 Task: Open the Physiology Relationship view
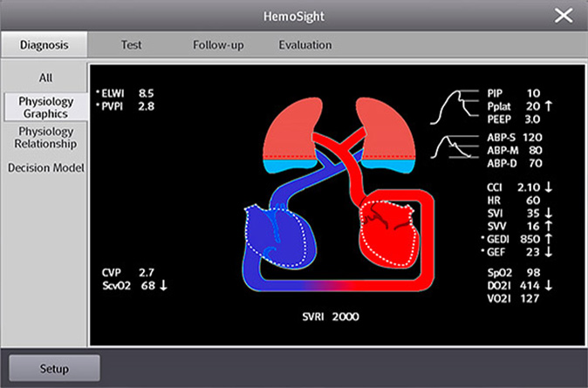click(x=45, y=137)
